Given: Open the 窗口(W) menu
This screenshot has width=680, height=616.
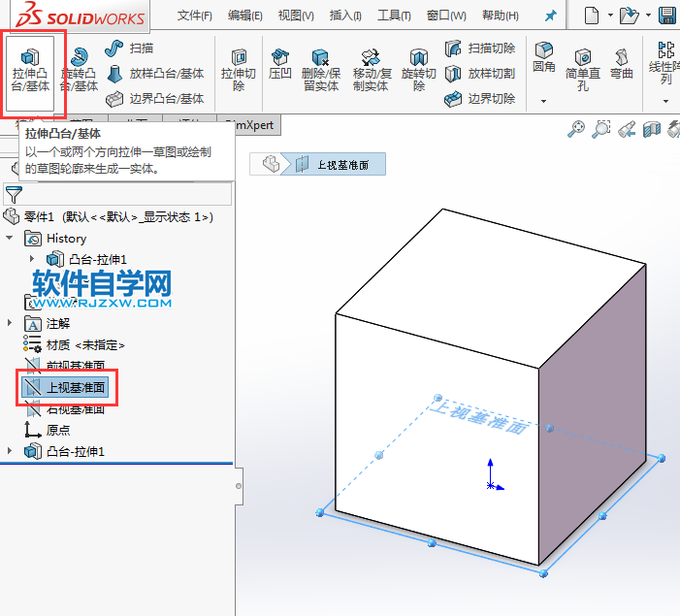Looking at the screenshot, I should 446,16.
